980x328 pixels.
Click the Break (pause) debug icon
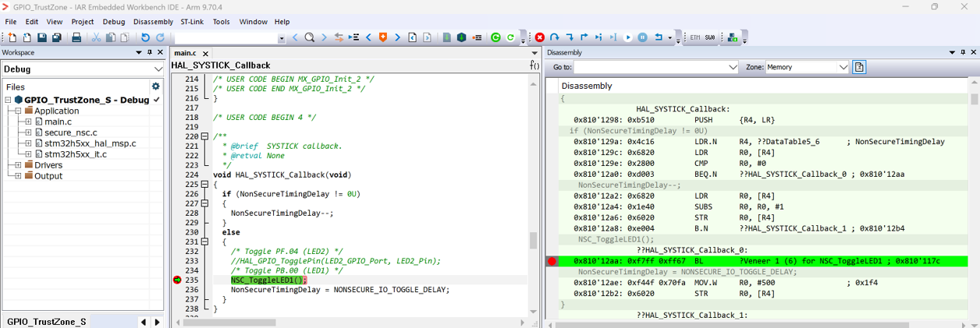point(642,37)
